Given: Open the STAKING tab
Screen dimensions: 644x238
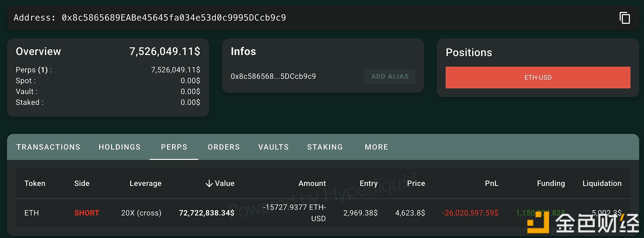Looking at the screenshot, I should click(325, 147).
